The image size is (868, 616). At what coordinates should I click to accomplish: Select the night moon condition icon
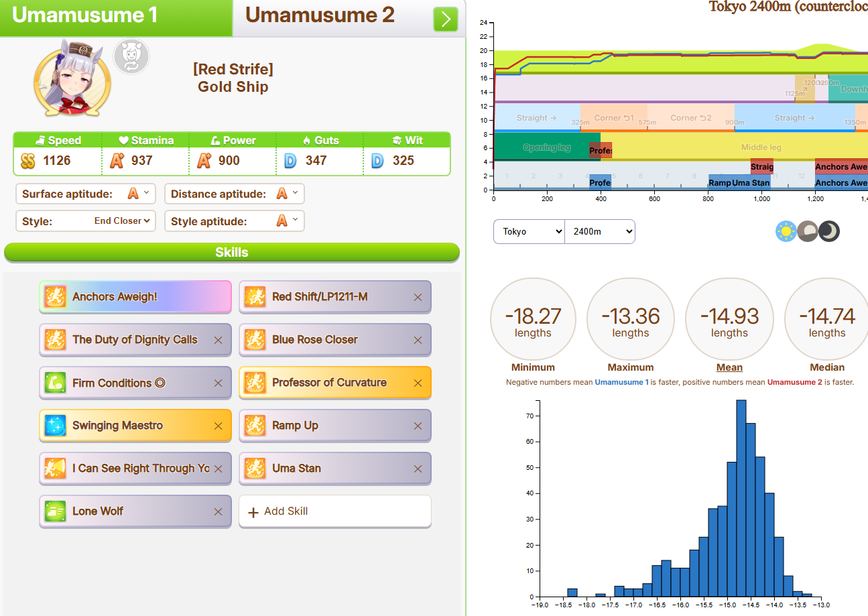829,231
